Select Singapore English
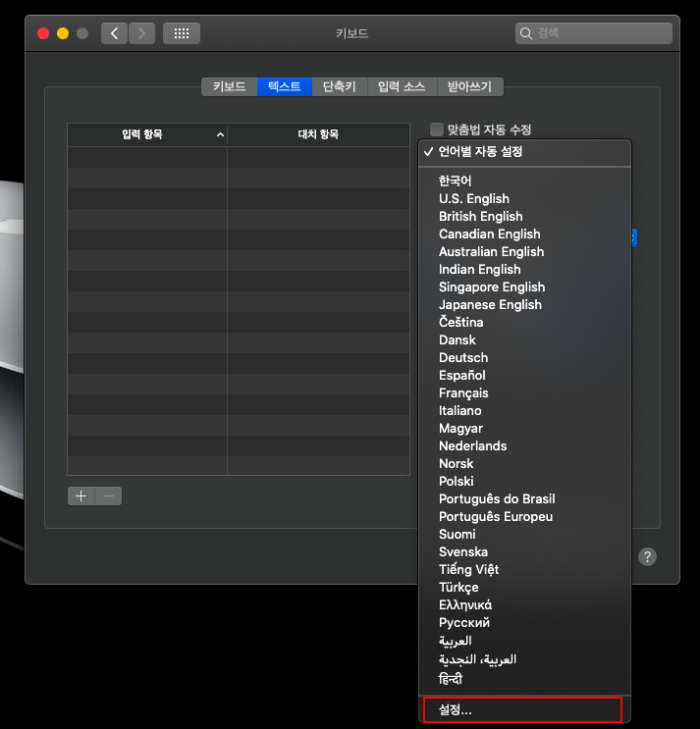This screenshot has height=729, width=700. click(x=524, y=286)
